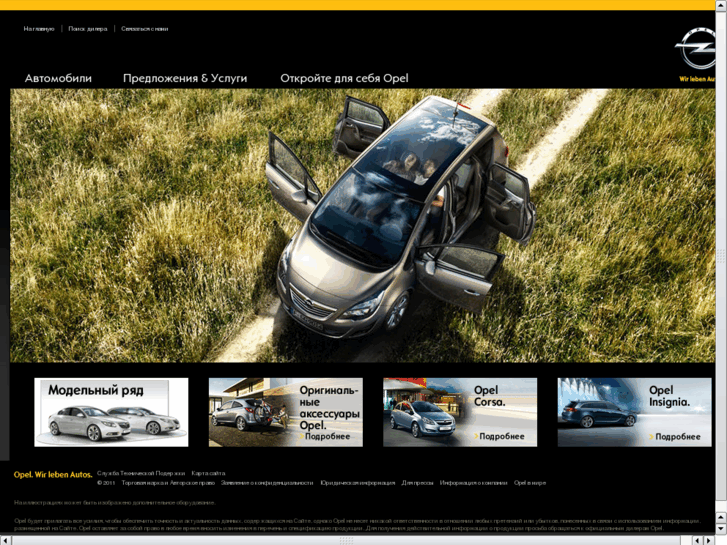
Task: Open Служба Технической Поддержки footer link
Action: tap(141, 474)
